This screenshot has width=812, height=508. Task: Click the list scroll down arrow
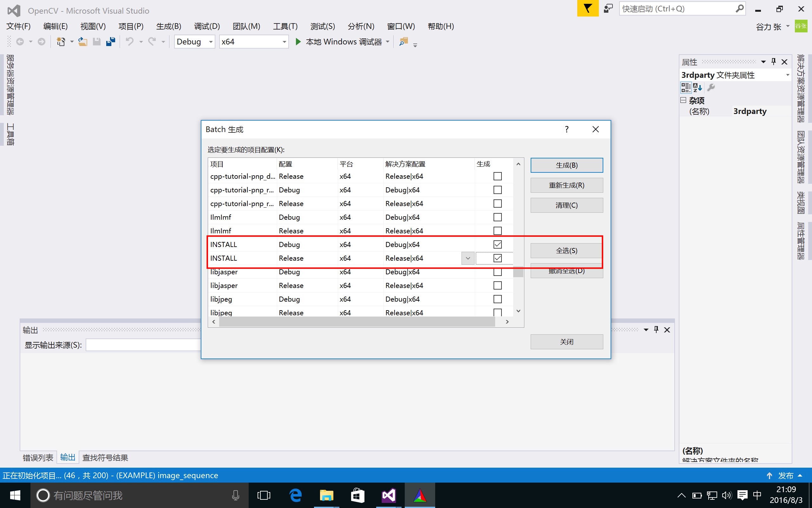pyautogui.click(x=518, y=311)
